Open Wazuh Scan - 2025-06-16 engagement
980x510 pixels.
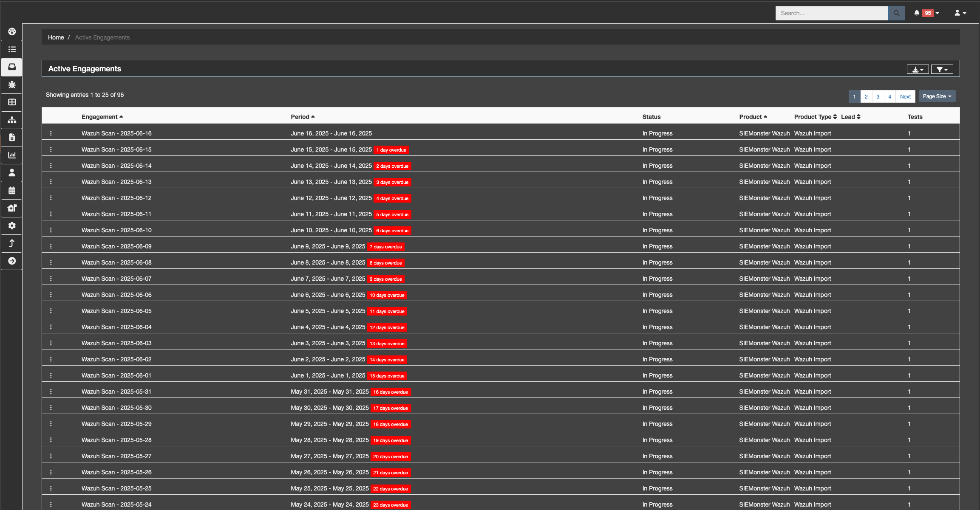[116, 133]
